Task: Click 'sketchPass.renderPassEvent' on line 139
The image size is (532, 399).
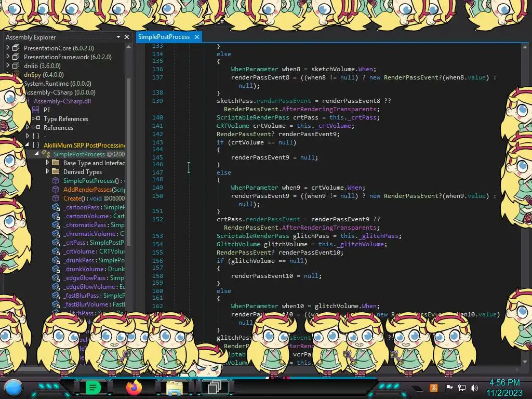Action: click(263, 101)
